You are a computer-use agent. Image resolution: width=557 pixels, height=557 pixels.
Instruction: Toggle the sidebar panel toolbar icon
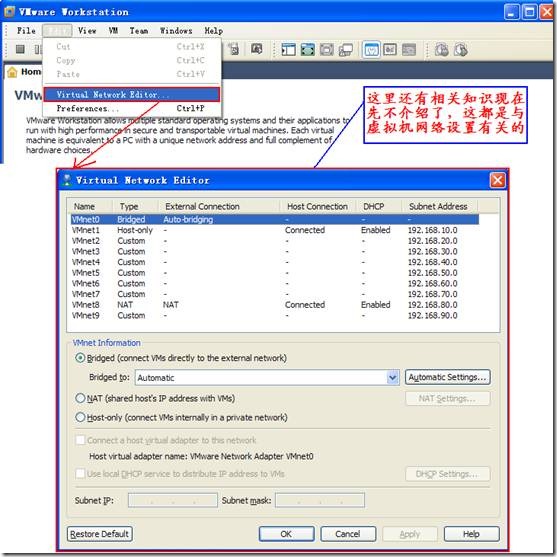pos(288,49)
